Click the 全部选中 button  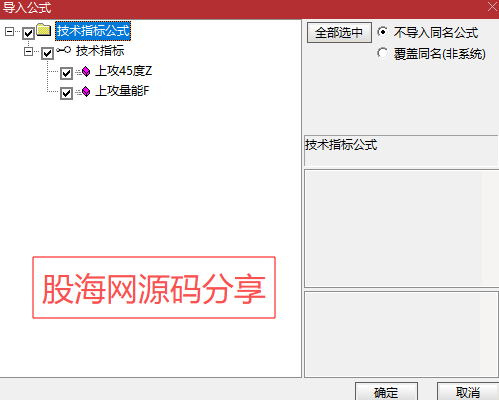339,33
